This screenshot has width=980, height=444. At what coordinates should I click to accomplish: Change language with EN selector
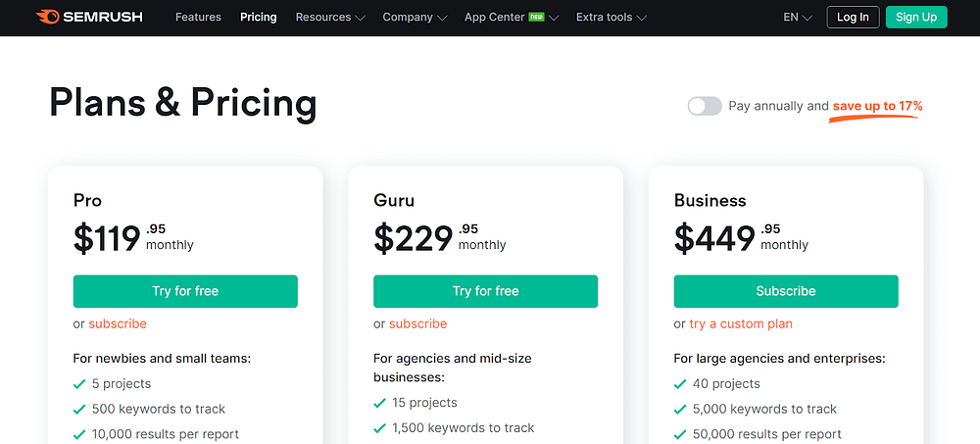coord(798,17)
